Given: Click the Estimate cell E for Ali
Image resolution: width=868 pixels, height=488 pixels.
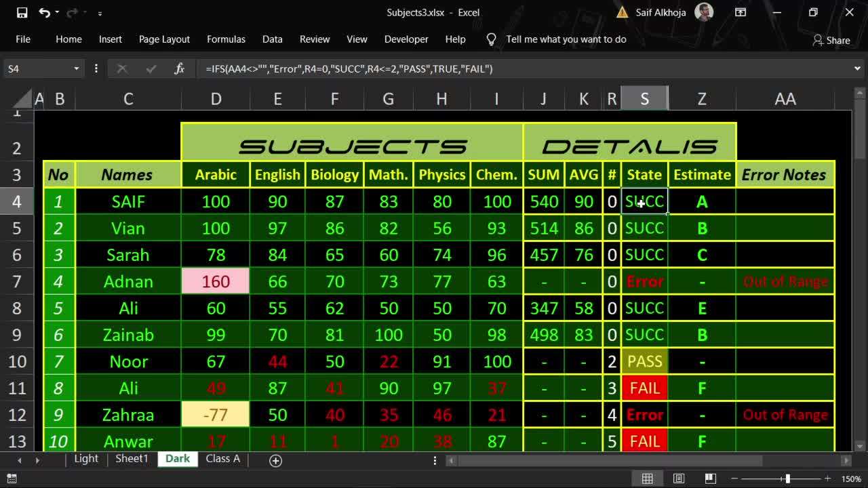Looking at the screenshot, I should [702, 308].
